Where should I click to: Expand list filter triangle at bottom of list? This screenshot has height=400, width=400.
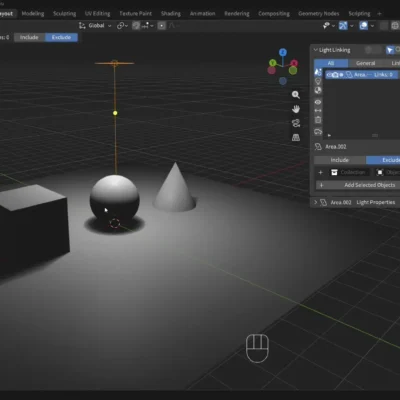click(x=329, y=135)
